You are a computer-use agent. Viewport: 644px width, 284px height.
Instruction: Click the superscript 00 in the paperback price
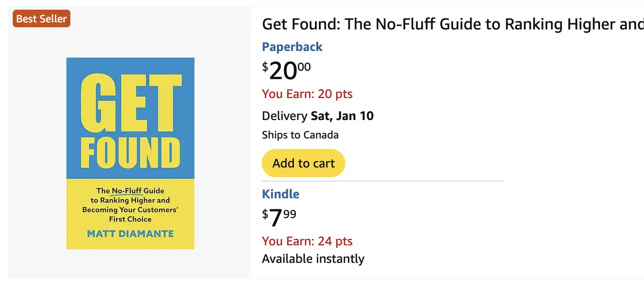[304, 65]
